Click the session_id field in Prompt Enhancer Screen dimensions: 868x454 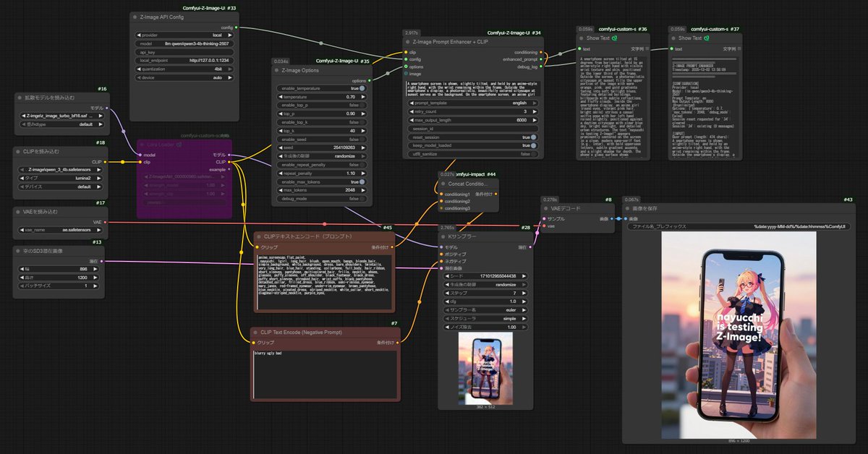pyautogui.click(x=473, y=129)
